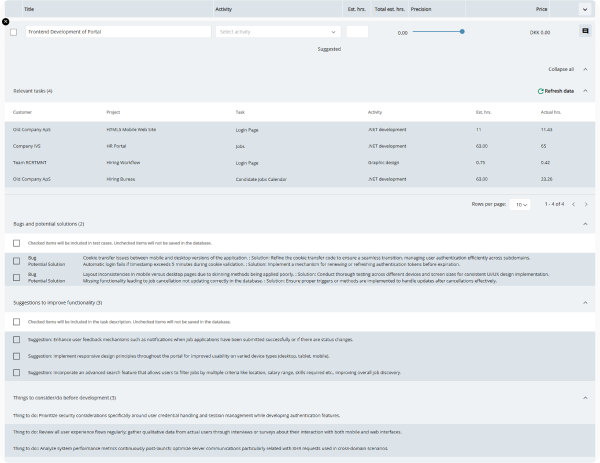Check the cookie transfer bug checkbox
This screenshot has width=600, height=463.
click(16, 260)
